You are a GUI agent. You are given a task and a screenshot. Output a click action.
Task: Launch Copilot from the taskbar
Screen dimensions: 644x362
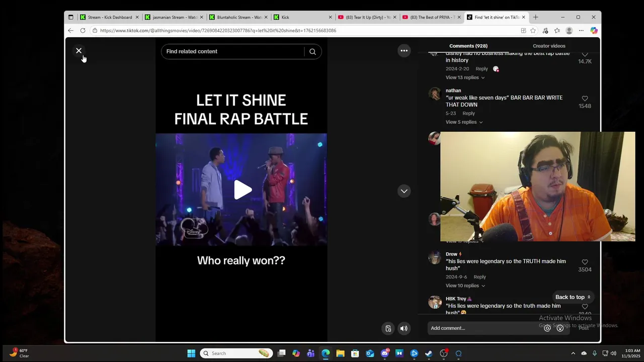(x=296, y=353)
